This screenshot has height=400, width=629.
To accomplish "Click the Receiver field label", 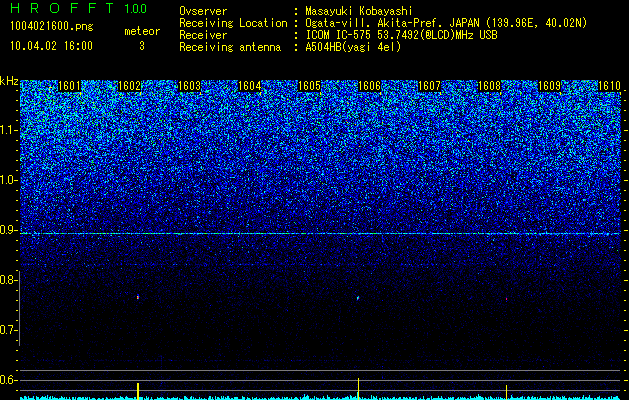I will click(203, 35).
